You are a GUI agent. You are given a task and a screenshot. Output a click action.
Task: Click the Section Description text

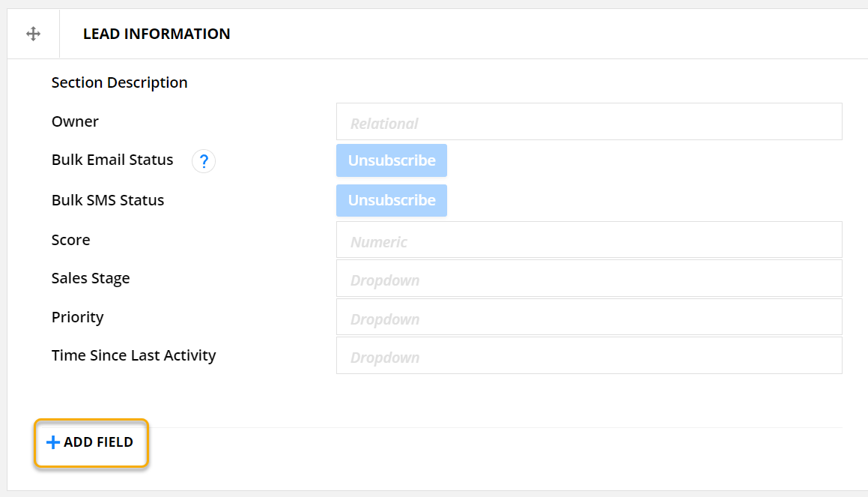119,82
